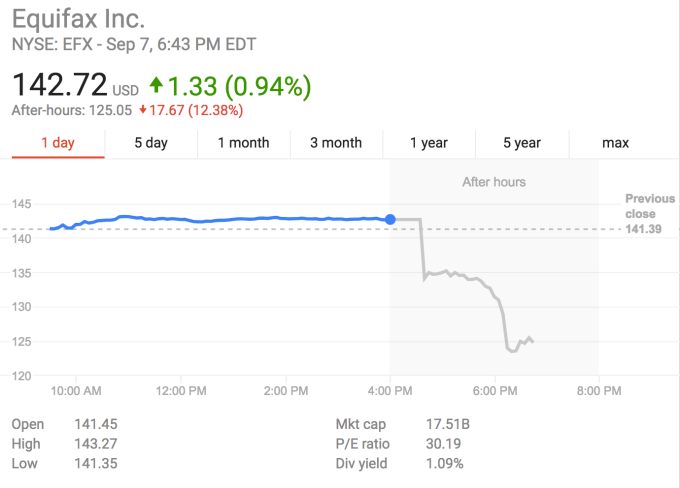Show the 3 month range
The width and height of the screenshot is (680, 488).
[336, 143]
